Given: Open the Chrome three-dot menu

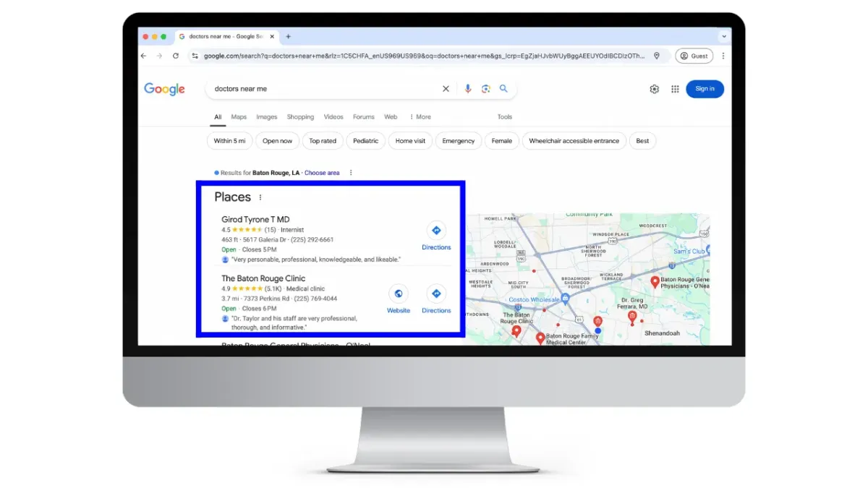Looking at the screenshot, I should tap(723, 56).
